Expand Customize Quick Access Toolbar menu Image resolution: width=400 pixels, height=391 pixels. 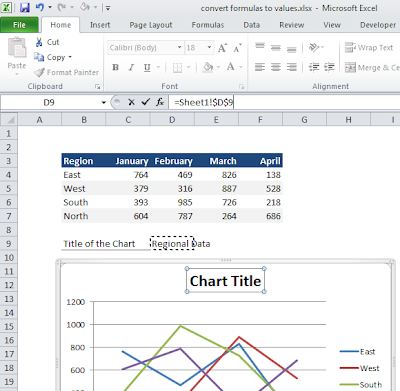click(108, 8)
